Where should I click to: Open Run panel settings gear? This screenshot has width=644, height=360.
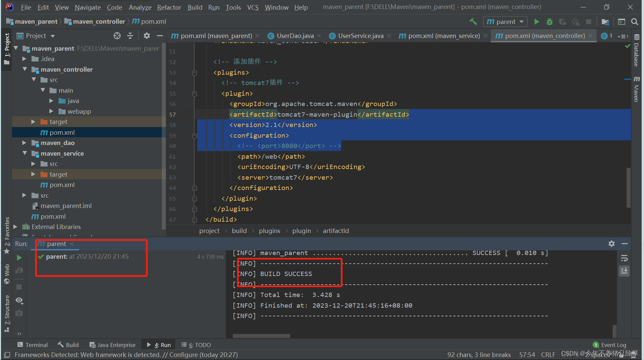pos(612,244)
